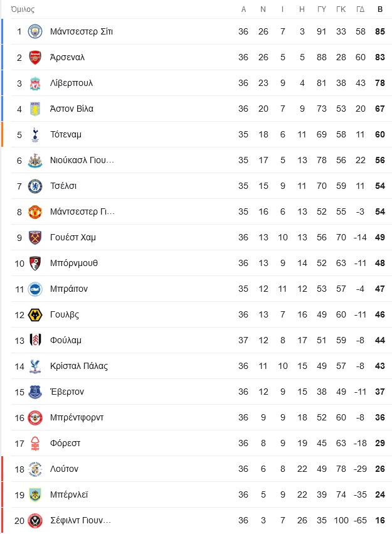Open team name Έβερτον
392x534 pixels.
67,392
